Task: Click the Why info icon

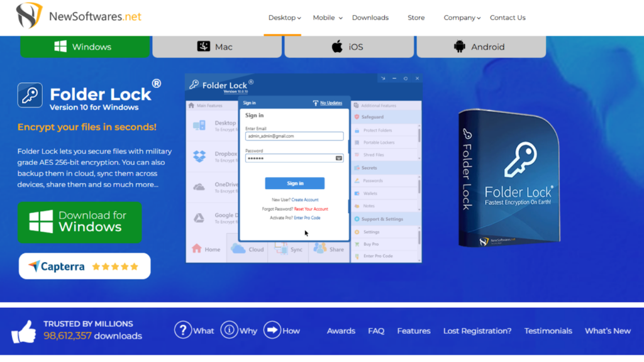Action: [x=229, y=330]
